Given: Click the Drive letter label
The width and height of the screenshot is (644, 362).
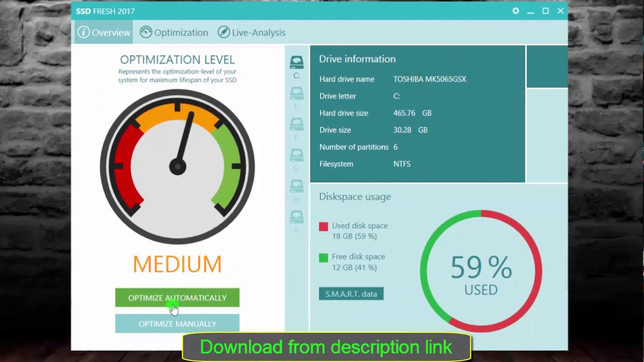Looking at the screenshot, I should pos(338,96).
